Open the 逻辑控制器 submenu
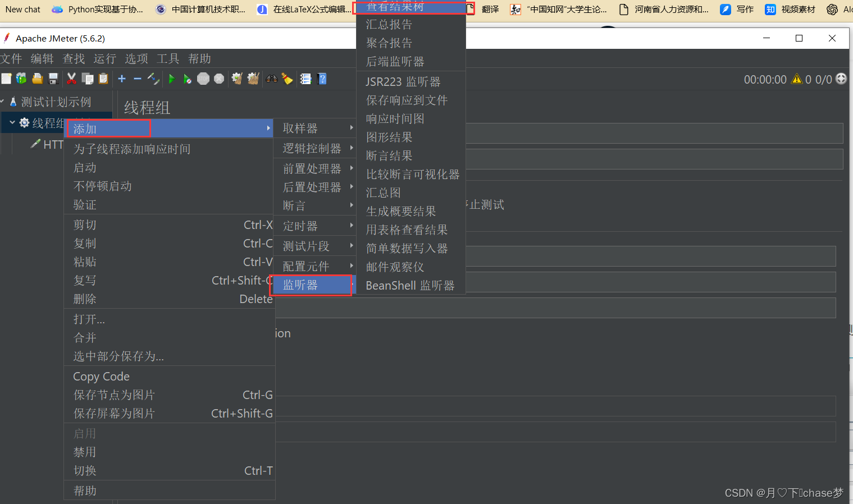 (315, 149)
